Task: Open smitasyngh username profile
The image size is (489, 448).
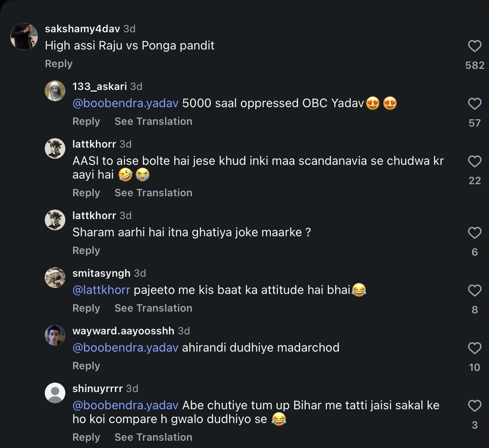Action: 101,273
